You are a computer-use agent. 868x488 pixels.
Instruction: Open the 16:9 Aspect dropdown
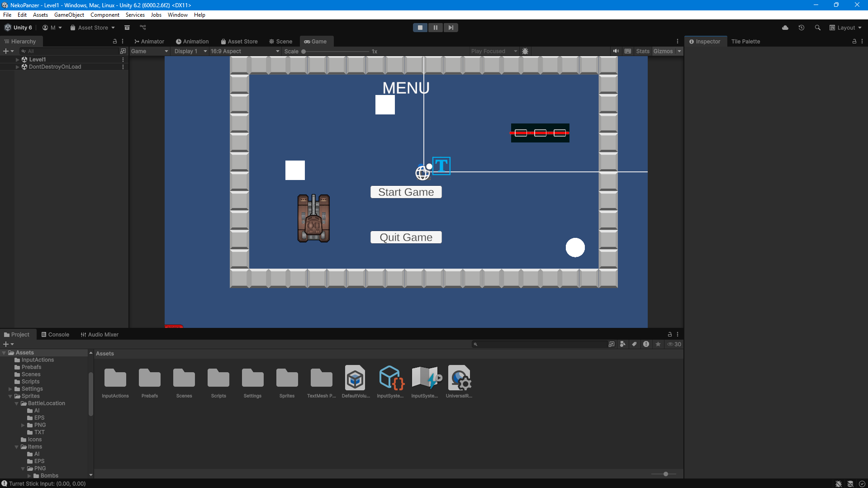[245, 51]
